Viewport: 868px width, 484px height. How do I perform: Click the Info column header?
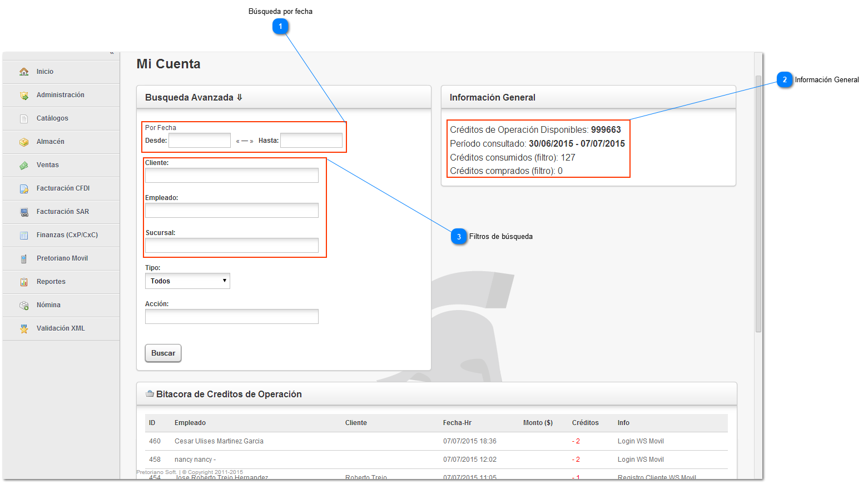pos(623,423)
